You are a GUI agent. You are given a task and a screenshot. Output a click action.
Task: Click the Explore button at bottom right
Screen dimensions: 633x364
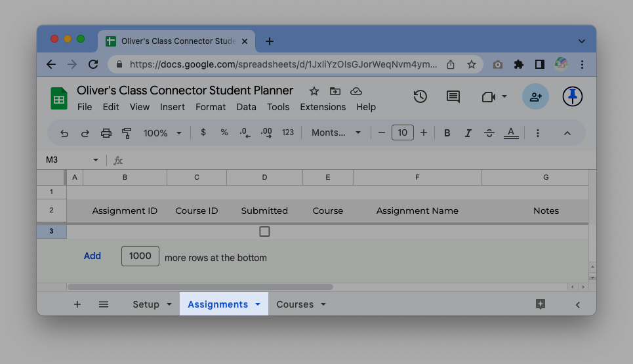tap(540, 304)
